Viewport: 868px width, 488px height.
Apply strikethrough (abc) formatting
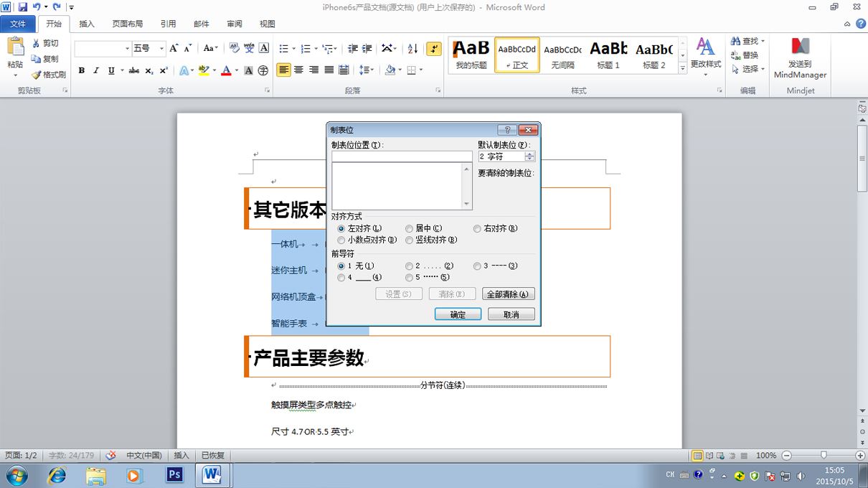(134, 70)
